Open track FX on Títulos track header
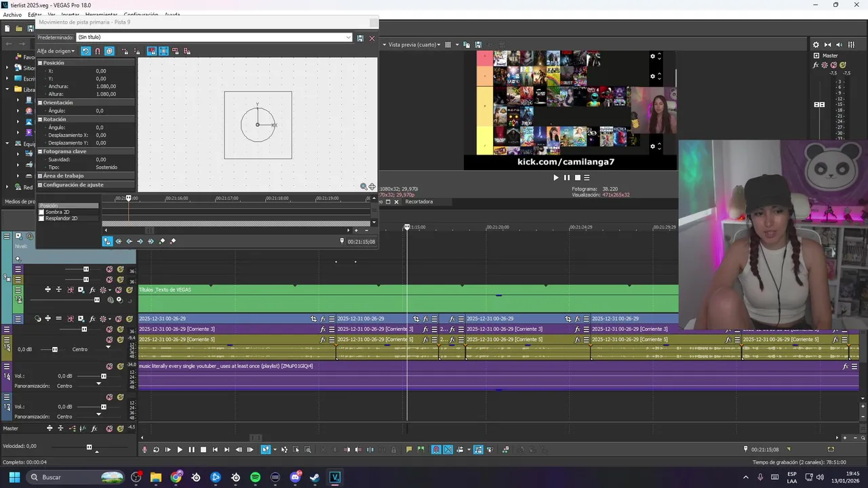868x488 pixels. [92, 289]
